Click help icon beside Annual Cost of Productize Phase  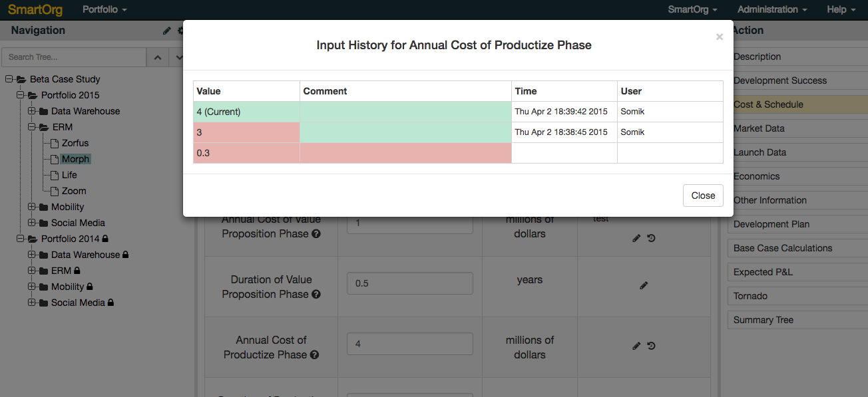click(315, 355)
